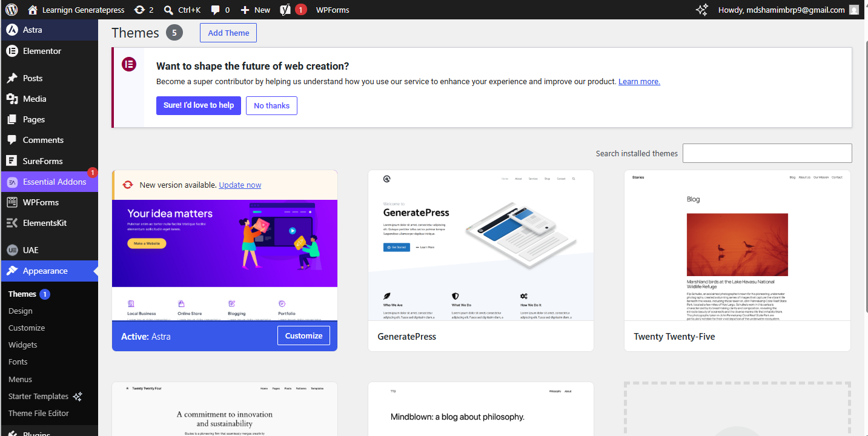This screenshot has width=868, height=436.
Task: Click the Astra theme screenshot preview
Action: [x=225, y=260]
